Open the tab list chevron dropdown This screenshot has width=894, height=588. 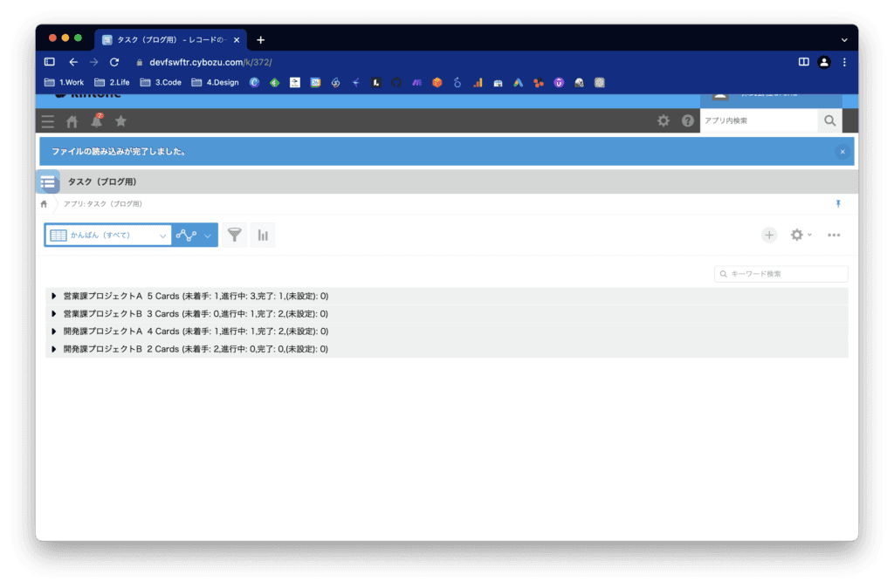pos(844,40)
